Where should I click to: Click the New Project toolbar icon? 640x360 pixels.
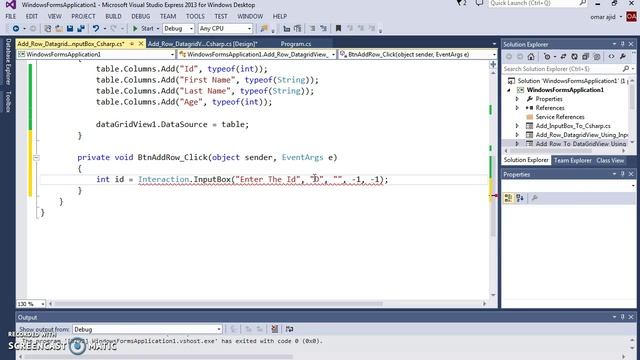coord(48,29)
